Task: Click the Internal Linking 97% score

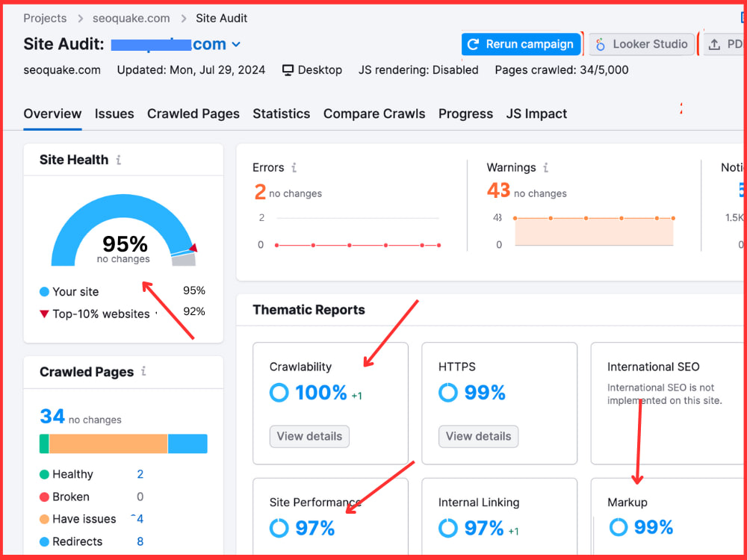Action: 485,528
